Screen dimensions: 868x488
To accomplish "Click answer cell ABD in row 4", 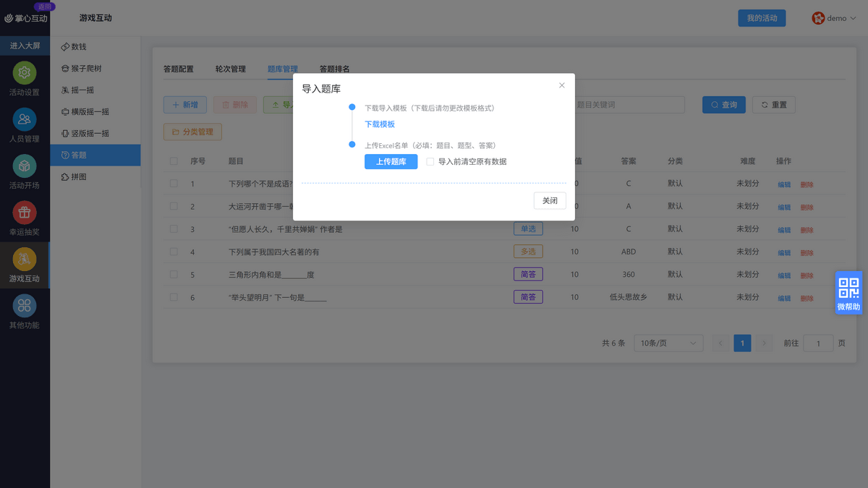I will [x=629, y=252].
